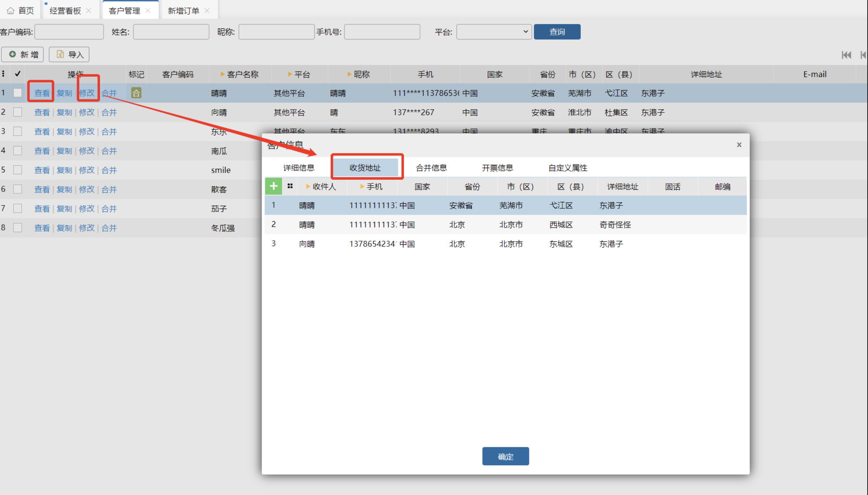Select address row 1 with 弋江区
The image size is (868, 495).
click(x=506, y=205)
